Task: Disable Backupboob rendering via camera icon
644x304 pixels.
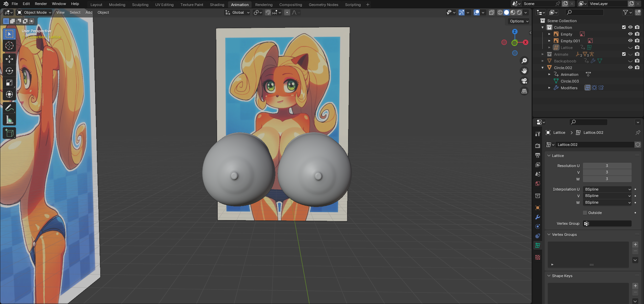Action: tap(637, 61)
